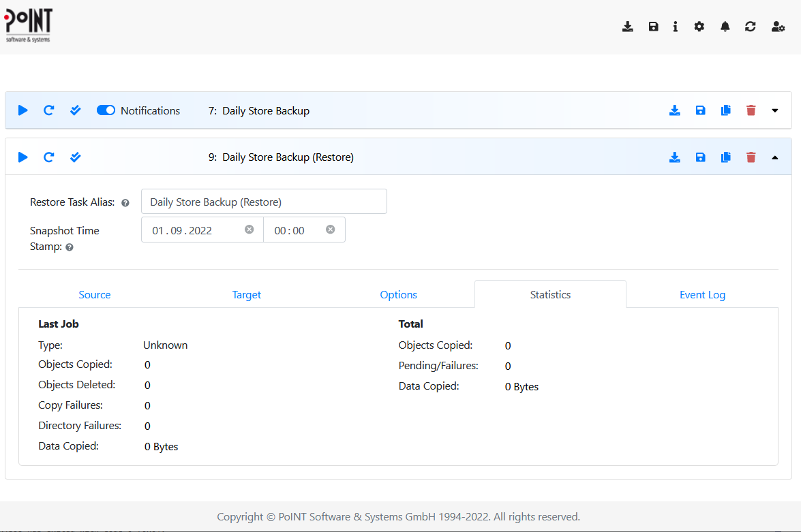Clear the snapshot time field
This screenshot has width=801, height=532.
coord(331,230)
